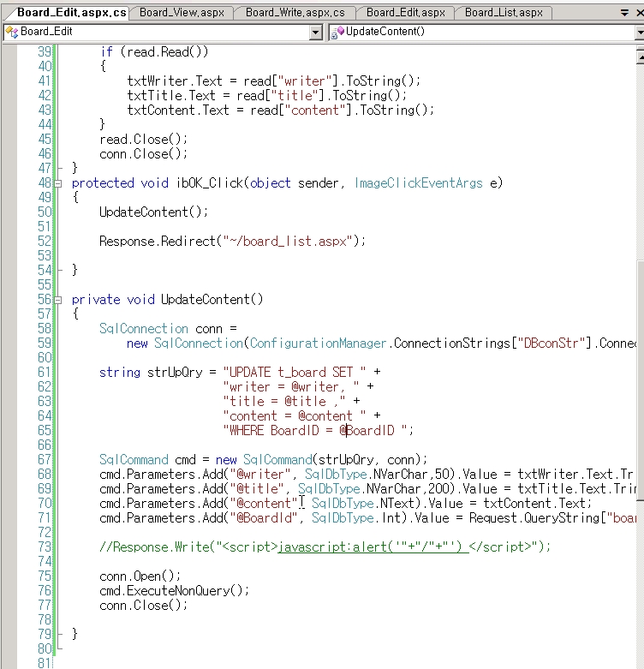Click the "~/board_list.aspx" redirect string

288,242
